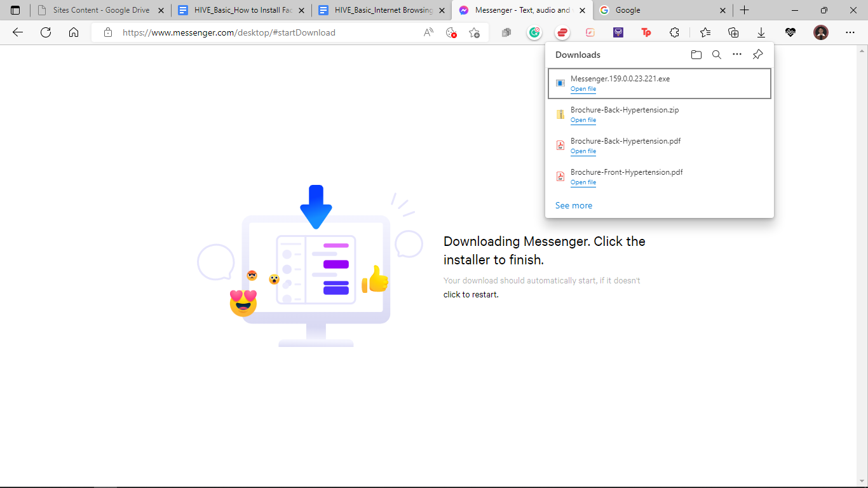Open the Grammarly extension icon

coord(535,32)
